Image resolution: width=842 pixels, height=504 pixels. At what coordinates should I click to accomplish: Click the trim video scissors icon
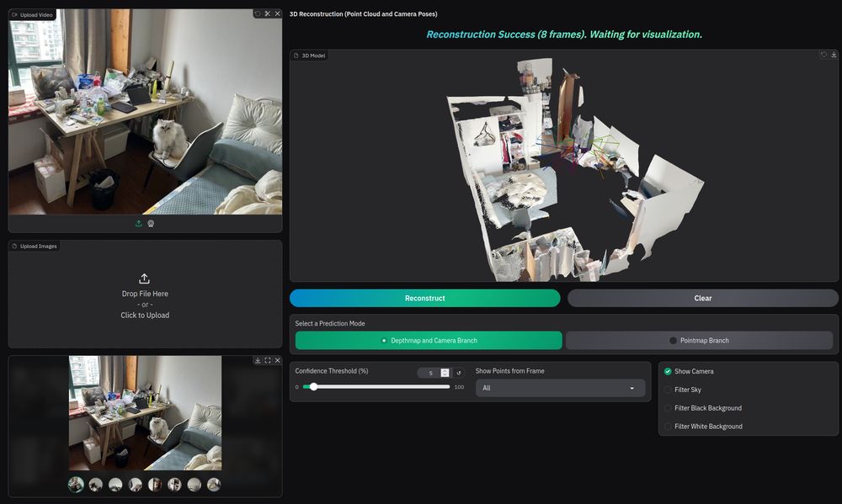pyautogui.click(x=268, y=13)
